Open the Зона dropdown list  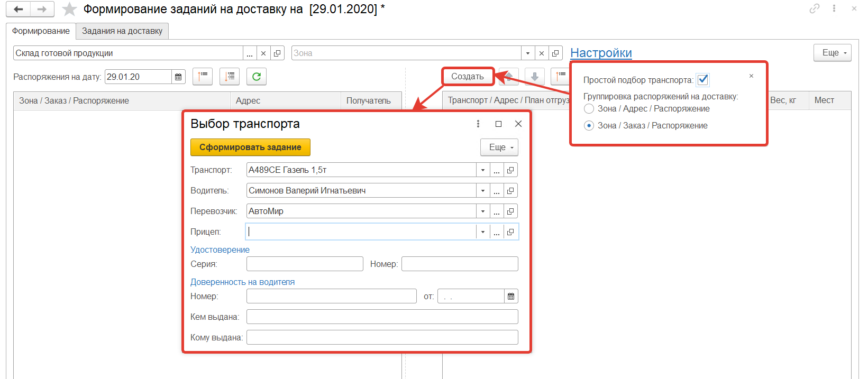pos(528,53)
